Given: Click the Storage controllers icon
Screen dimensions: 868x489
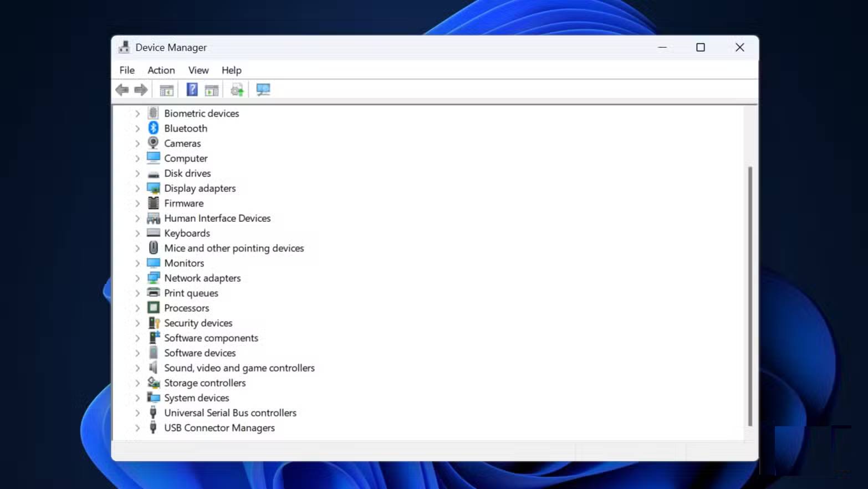Looking at the screenshot, I should click(x=154, y=383).
